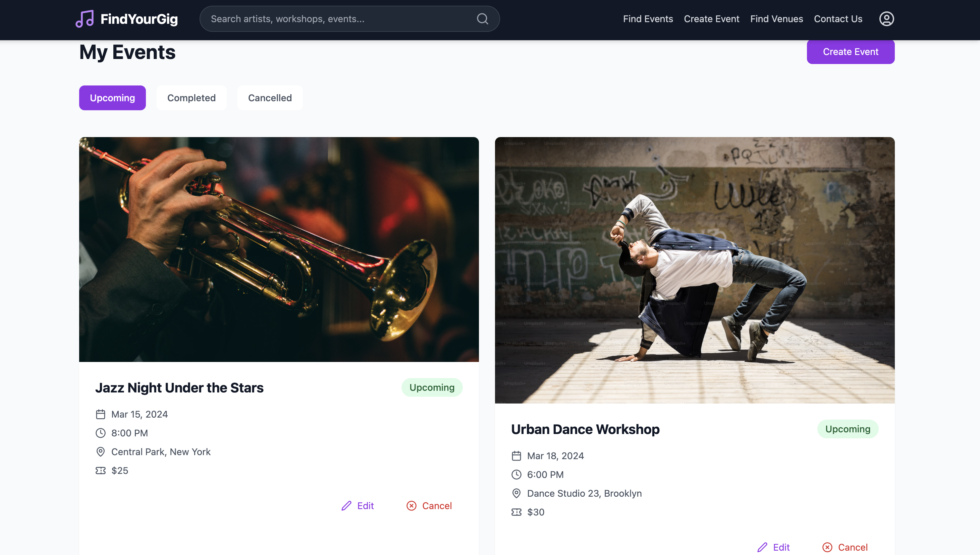Screen dimensions: 980x555
Task: Open the Jazz Night trumpet thumbnail
Action: tap(279, 249)
